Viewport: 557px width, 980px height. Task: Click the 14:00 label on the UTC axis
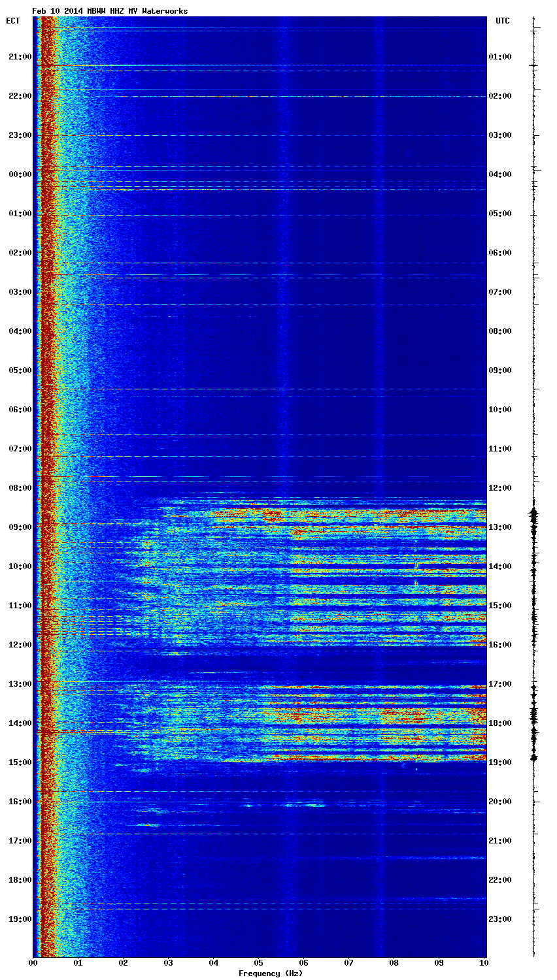click(500, 566)
